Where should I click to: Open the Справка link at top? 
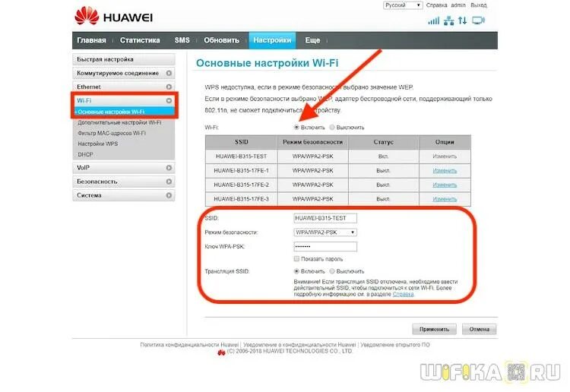point(436,5)
